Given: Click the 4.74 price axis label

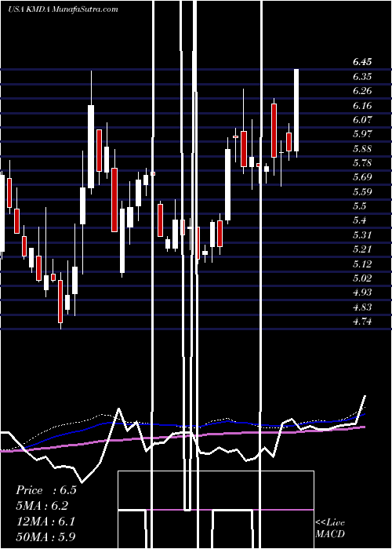Looking at the screenshot, I should point(362,322).
